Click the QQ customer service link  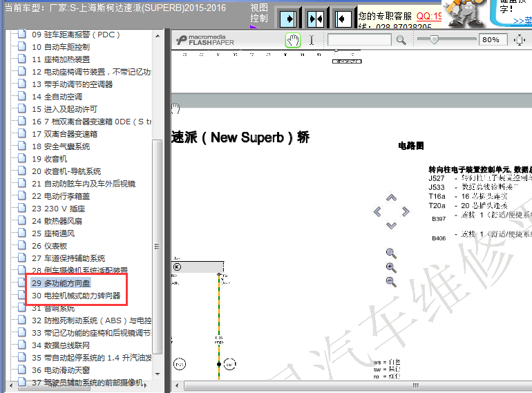pyautogui.click(x=429, y=17)
